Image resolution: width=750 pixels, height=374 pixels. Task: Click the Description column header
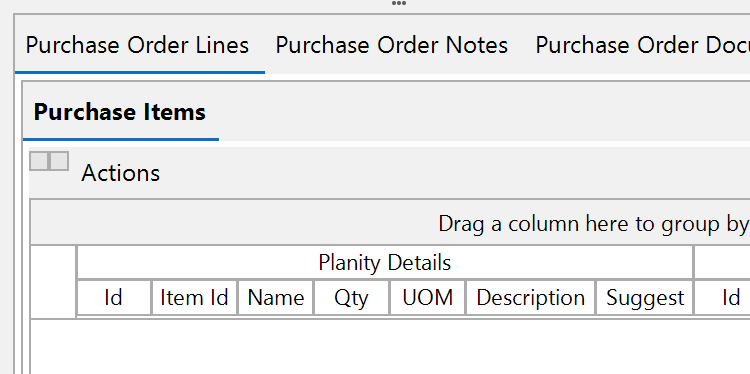point(530,298)
